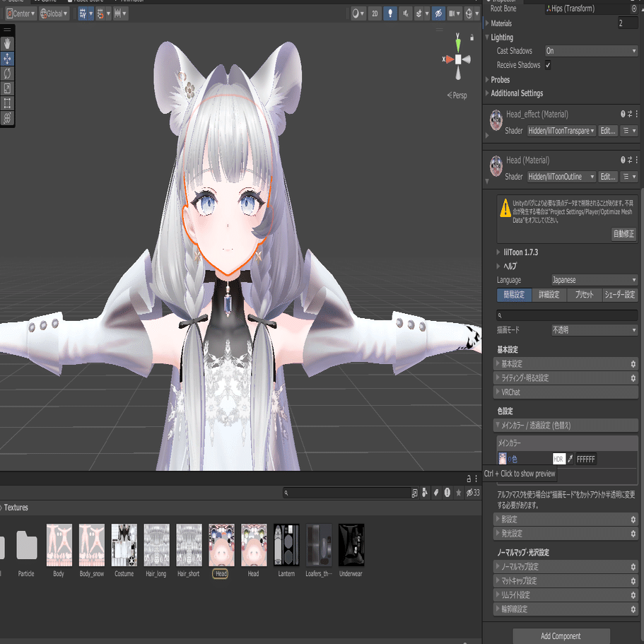Viewport: 644px width, 644px height.
Task: Toggle scene visibility hidden-objects button
Action: coord(438,13)
